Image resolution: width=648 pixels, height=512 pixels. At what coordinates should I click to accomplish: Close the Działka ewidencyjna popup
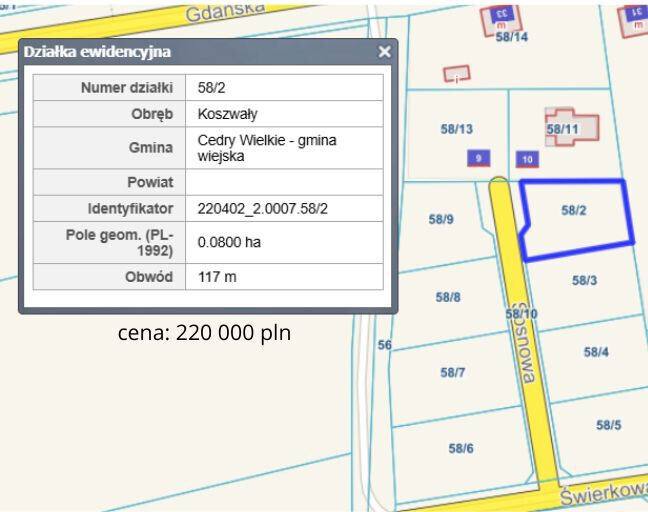tap(384, 52)
